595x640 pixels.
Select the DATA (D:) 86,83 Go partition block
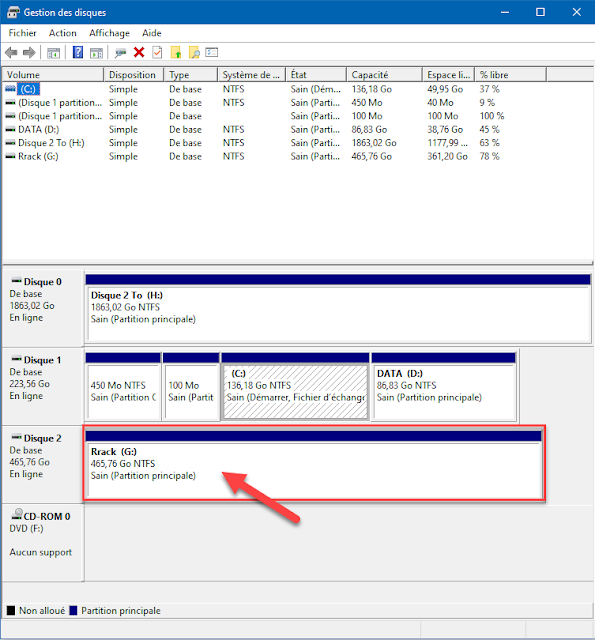tap(444, 387)
